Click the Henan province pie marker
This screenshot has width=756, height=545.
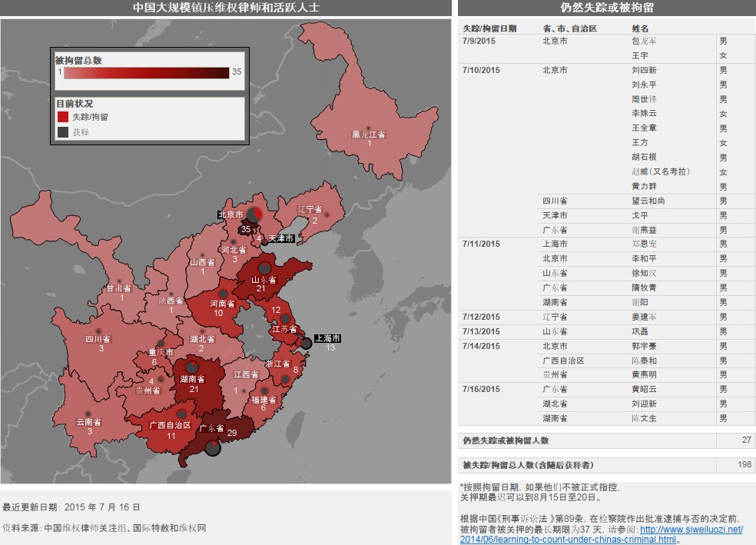tap(223, 293)
